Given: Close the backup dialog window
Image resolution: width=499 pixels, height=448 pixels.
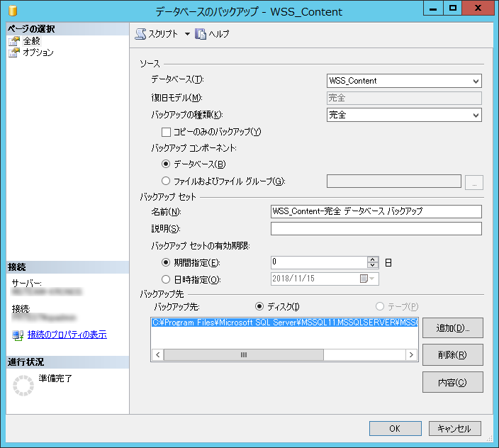Looking at the screenshot, I should (478, 8).
